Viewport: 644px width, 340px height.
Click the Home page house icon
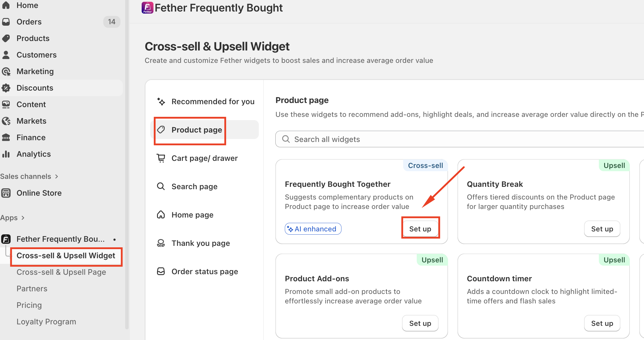tap(161, 215)
